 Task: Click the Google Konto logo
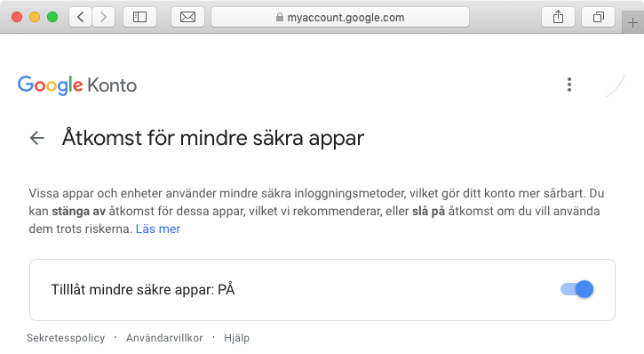click(x=77, y=85)
